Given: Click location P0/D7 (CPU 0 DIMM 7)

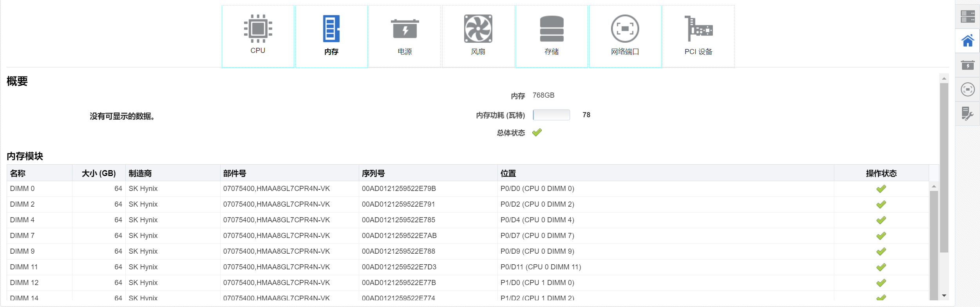Looking at the screenshot, I should 537,236.
